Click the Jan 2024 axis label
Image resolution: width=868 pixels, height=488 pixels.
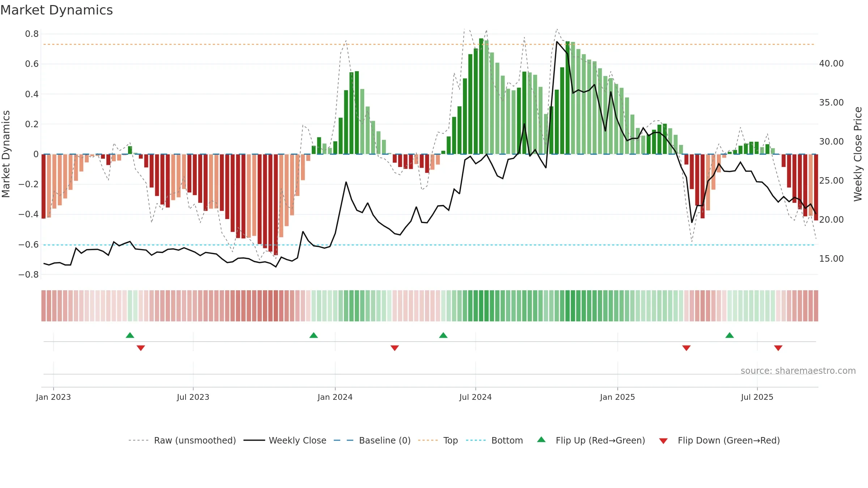pos(335,397)
